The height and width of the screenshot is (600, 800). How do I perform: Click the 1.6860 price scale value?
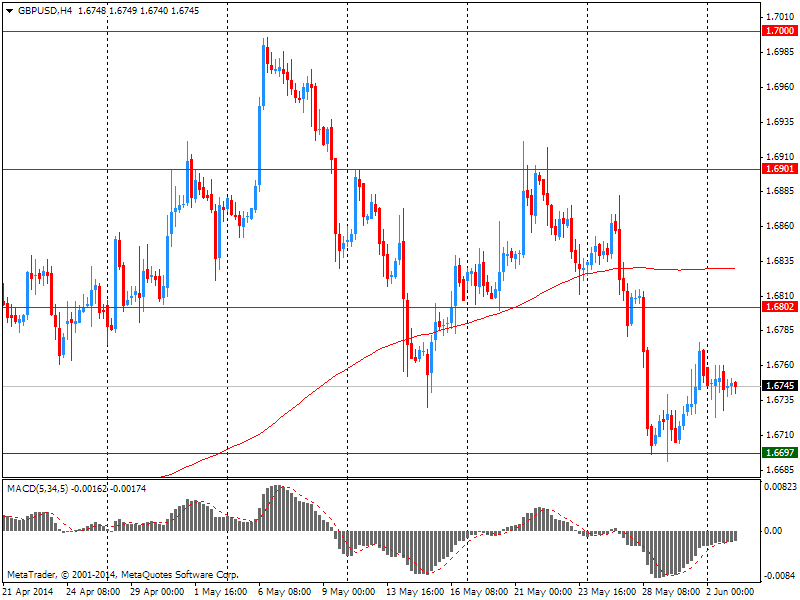(x=780, y=226)
